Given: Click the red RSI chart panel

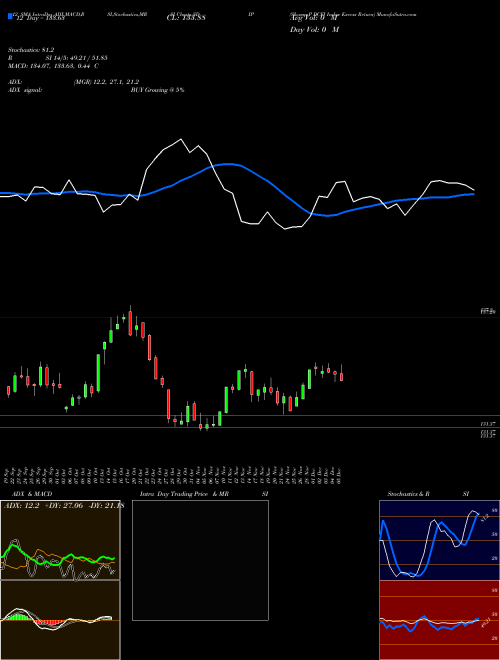Looking at the screenshot, I should pos(439,620).
